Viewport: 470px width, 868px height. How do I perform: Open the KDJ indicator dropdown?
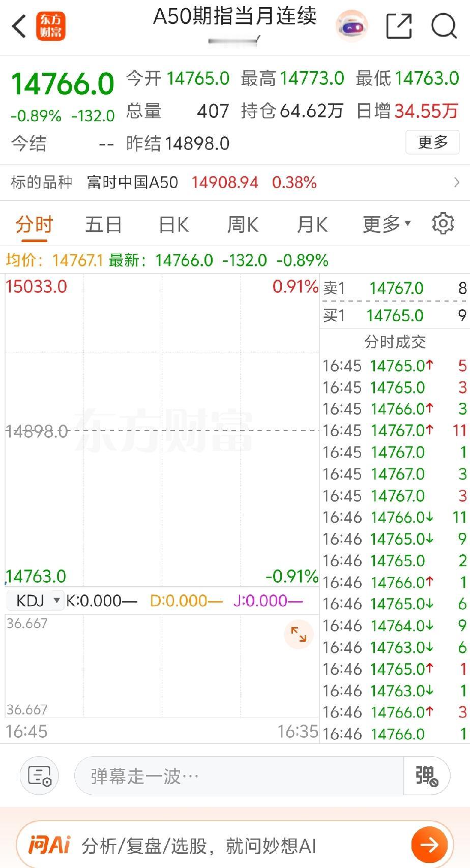(35, 601)
